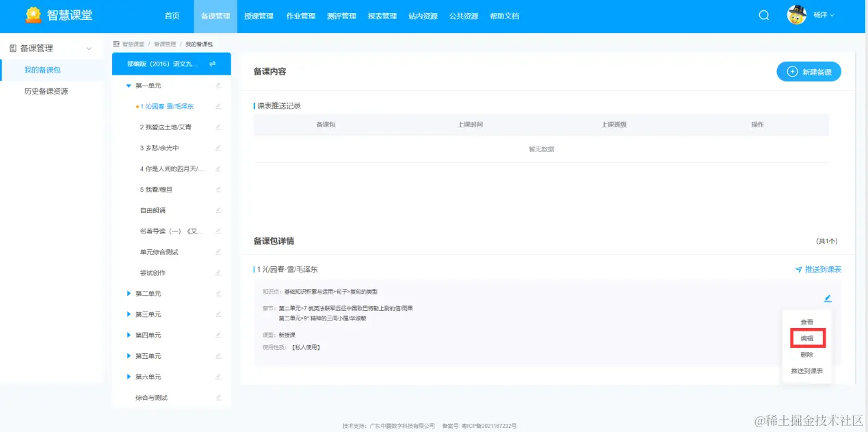
Task: Select 编辑 from the context menu
Action: pos(808,338)
